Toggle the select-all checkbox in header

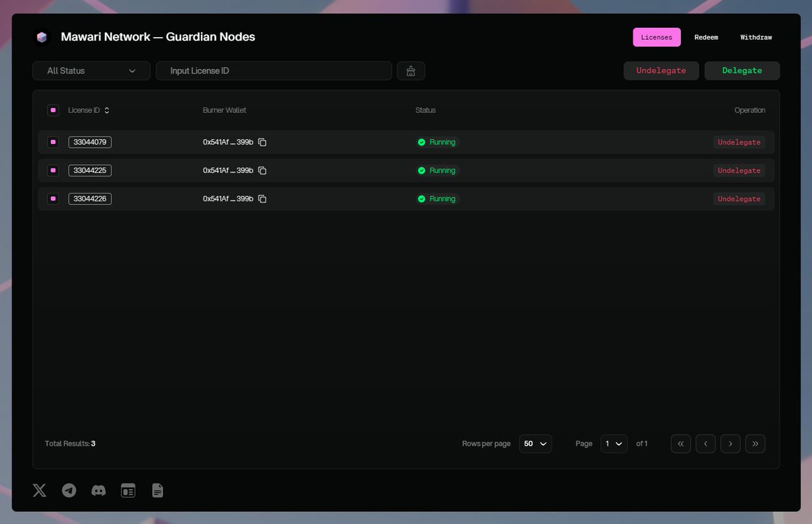coord(53,110)
